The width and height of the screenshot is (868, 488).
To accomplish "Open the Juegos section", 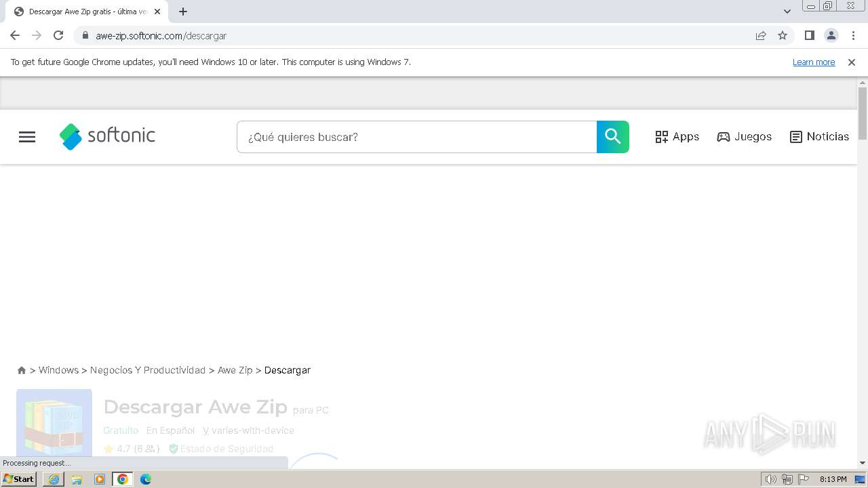I will (744, 137).
